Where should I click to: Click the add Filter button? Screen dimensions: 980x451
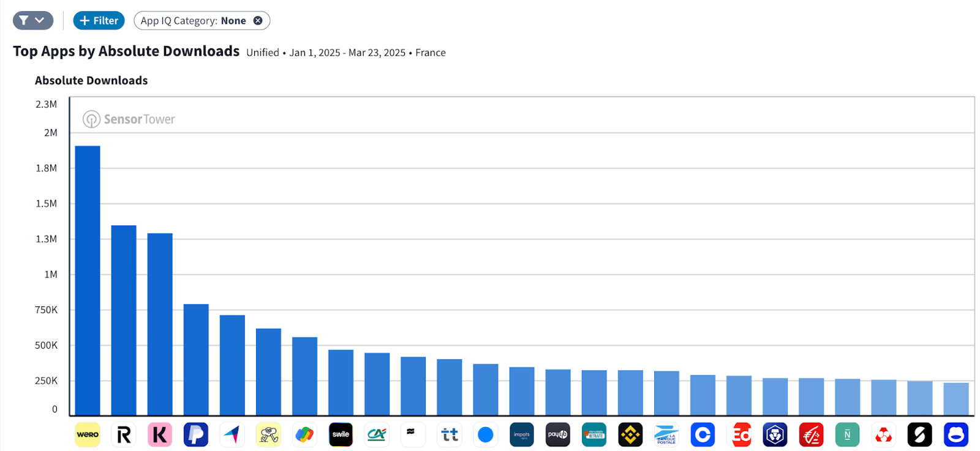click(99, 20)
